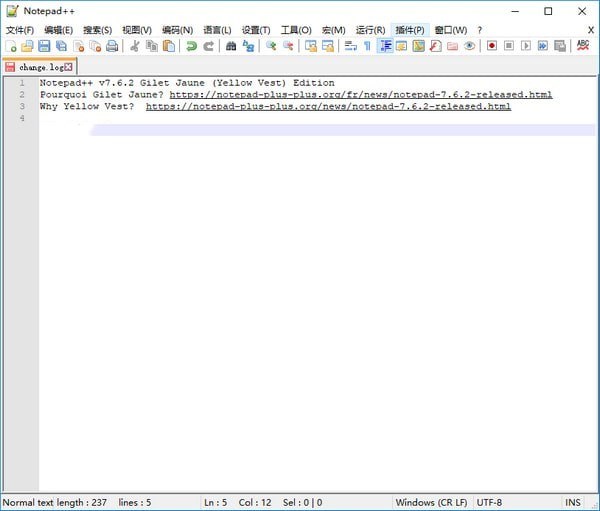This screenshot has height=511, width=600.
Task: Open the 设置(T) menu
Action: pos(256,30)
